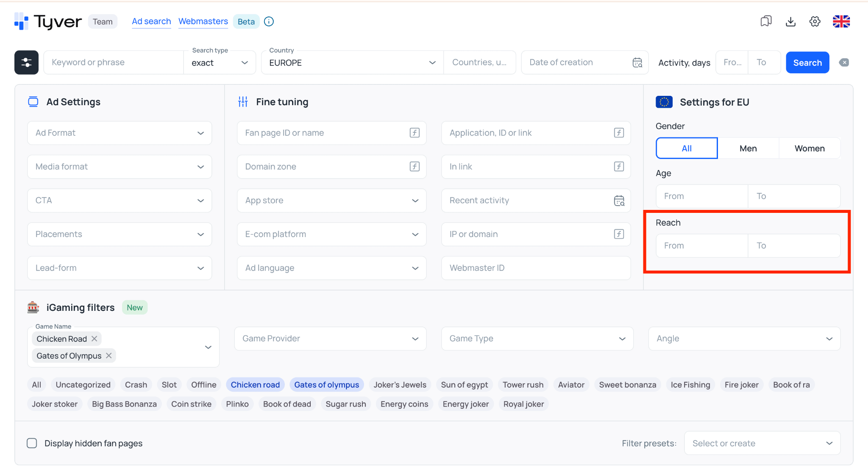Go to Ad search tab

tap(151, 21)
